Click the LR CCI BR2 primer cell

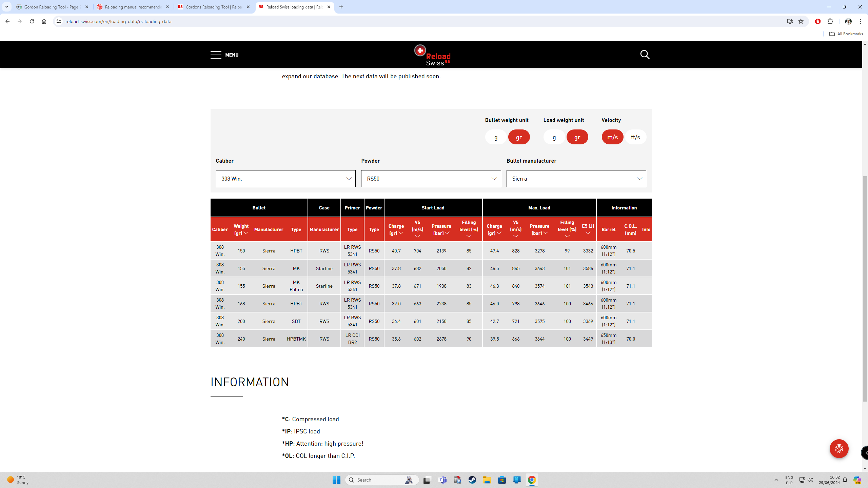352,339
